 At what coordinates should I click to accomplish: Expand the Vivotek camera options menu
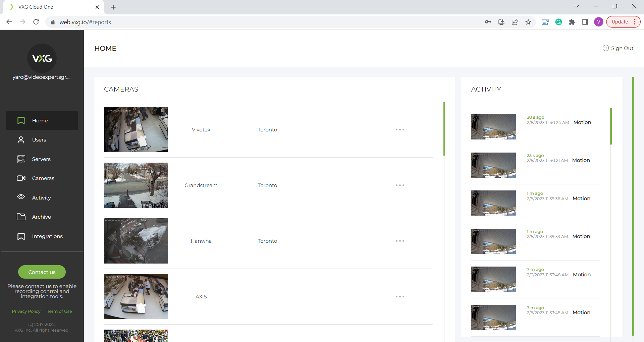(x=400, y=130)
